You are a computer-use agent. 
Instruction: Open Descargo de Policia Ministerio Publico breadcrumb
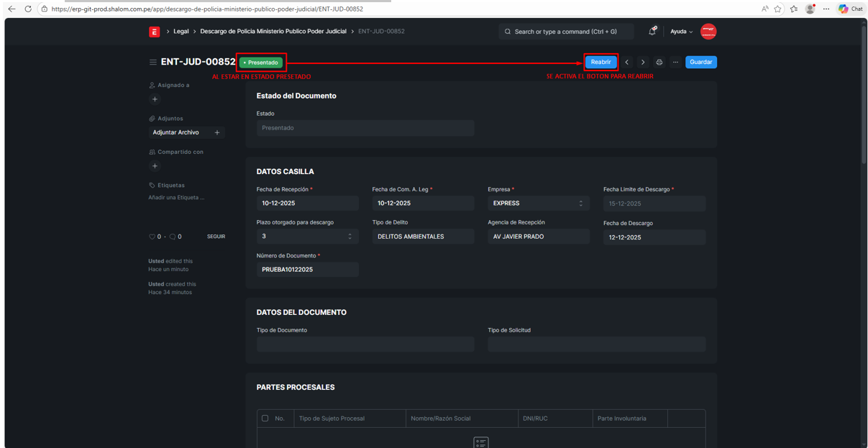click(273, 32)
